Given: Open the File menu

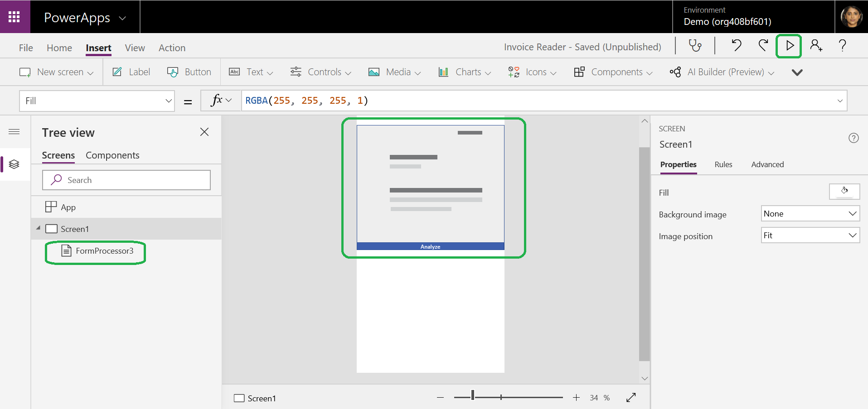Looking at the screenshot, I should [x=26, y=48].
